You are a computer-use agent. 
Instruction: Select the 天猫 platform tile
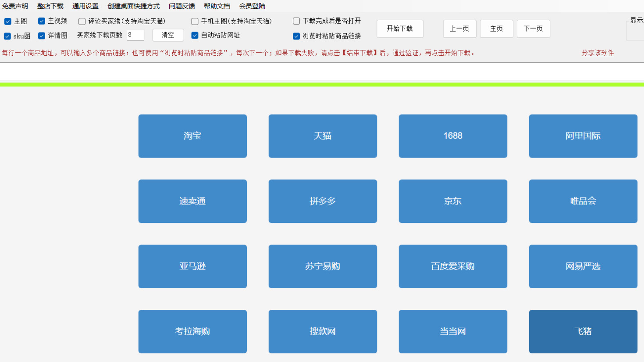point(323,136)
